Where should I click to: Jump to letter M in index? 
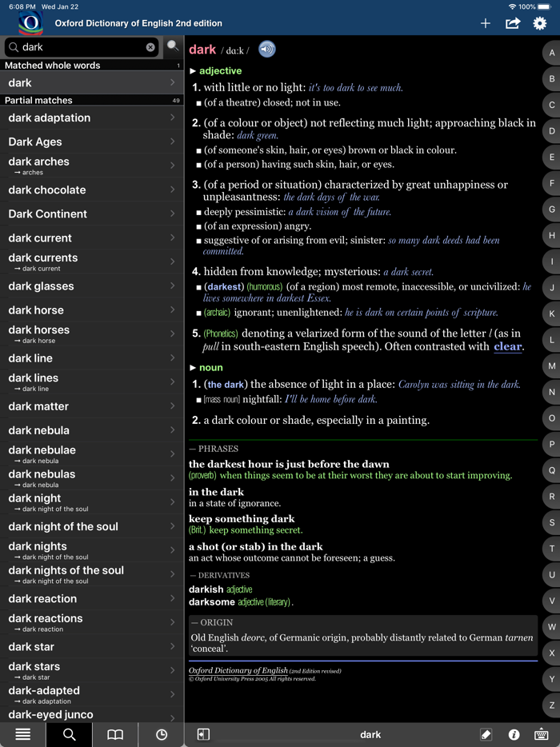[552, 366]
